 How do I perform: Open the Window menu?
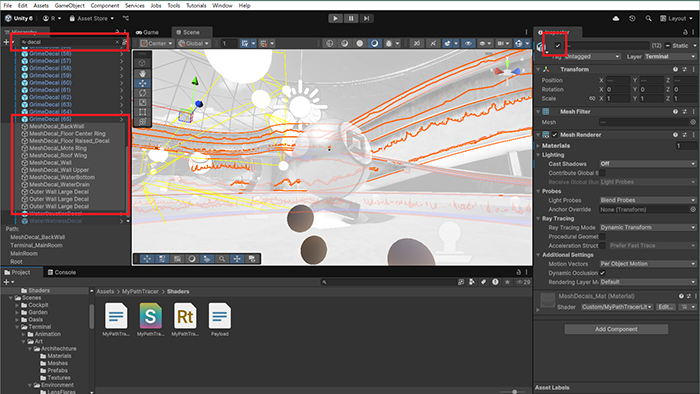pos(222,5)
